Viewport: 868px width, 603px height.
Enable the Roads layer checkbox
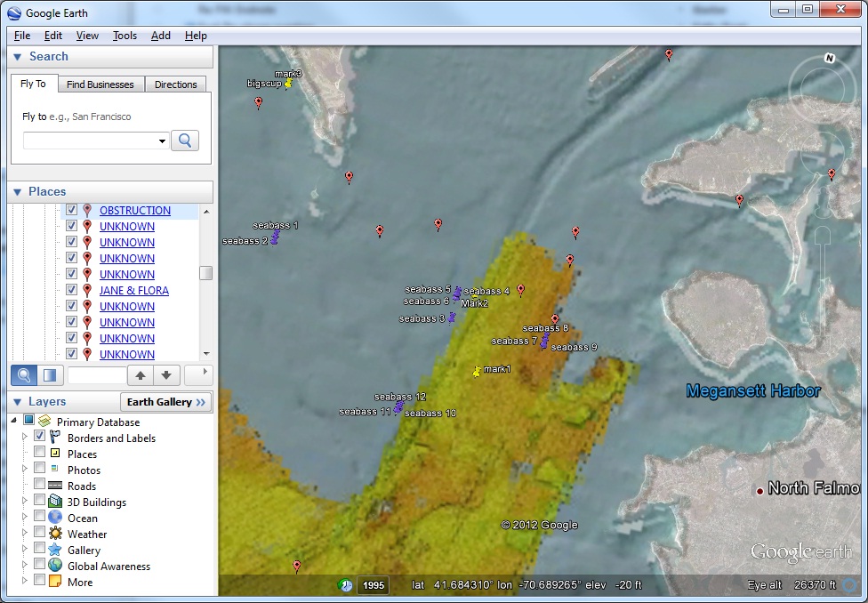pyautogui.click(x=40, y=486)
